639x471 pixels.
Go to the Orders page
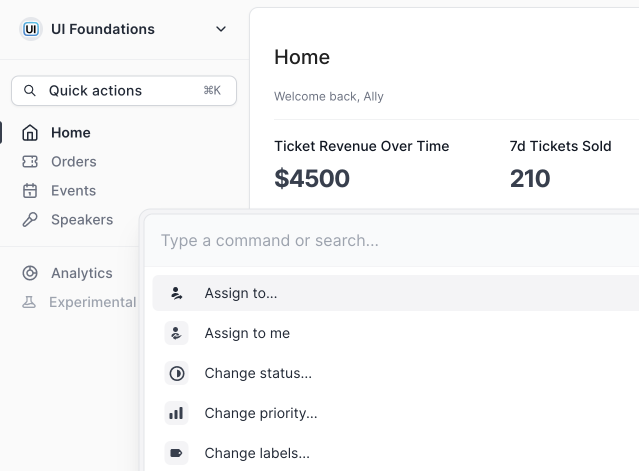click(74, 162)
